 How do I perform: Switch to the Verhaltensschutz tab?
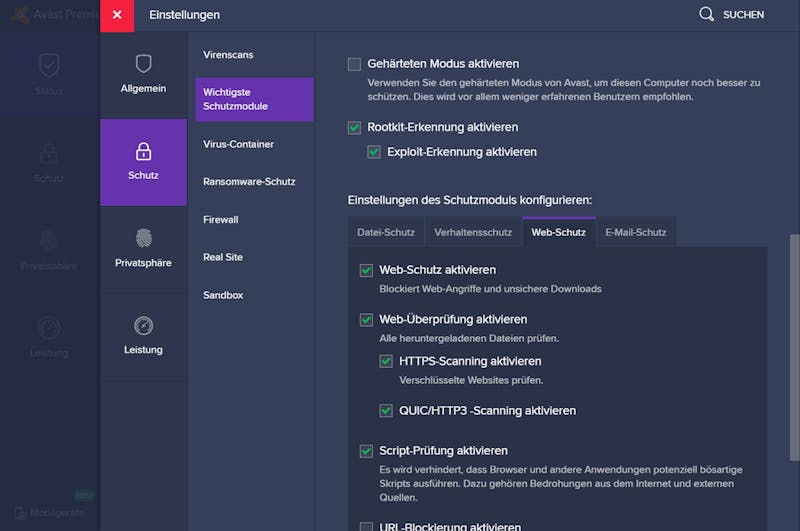click(473, 233)
